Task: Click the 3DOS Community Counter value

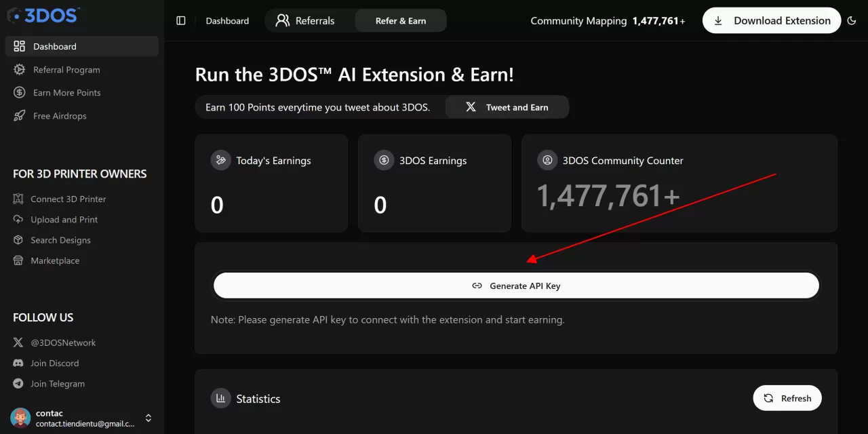Action: 608,196
